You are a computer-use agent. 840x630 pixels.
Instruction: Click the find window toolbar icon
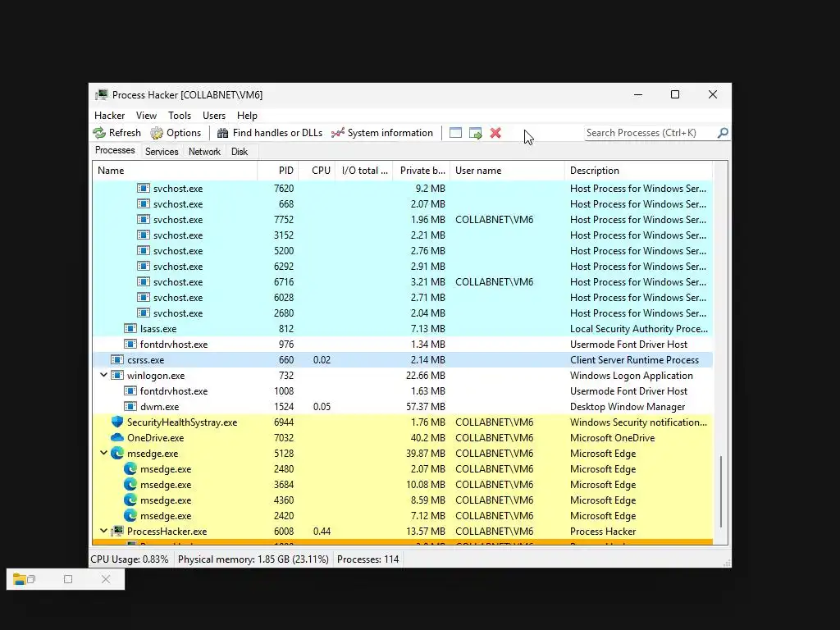click(455, 133)
